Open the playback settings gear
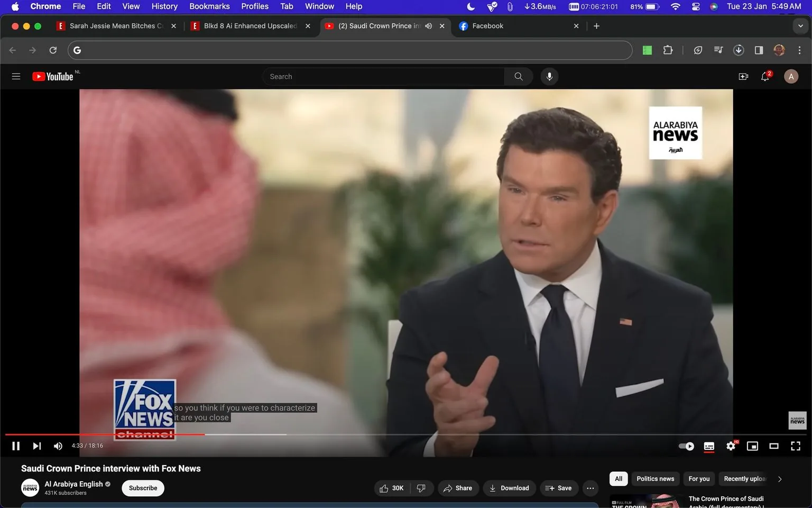 pyautogui.click(x=731, y=446)
